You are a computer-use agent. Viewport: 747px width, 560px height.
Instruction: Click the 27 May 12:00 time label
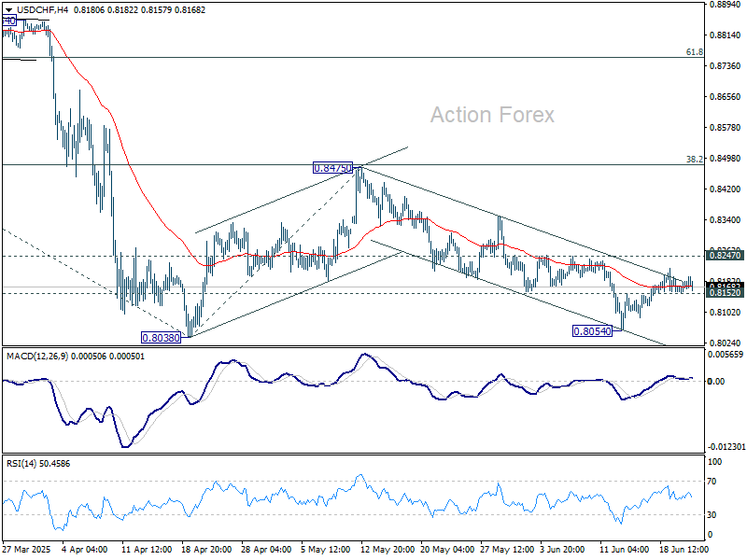pyautogui.click(x=505, y=549)
